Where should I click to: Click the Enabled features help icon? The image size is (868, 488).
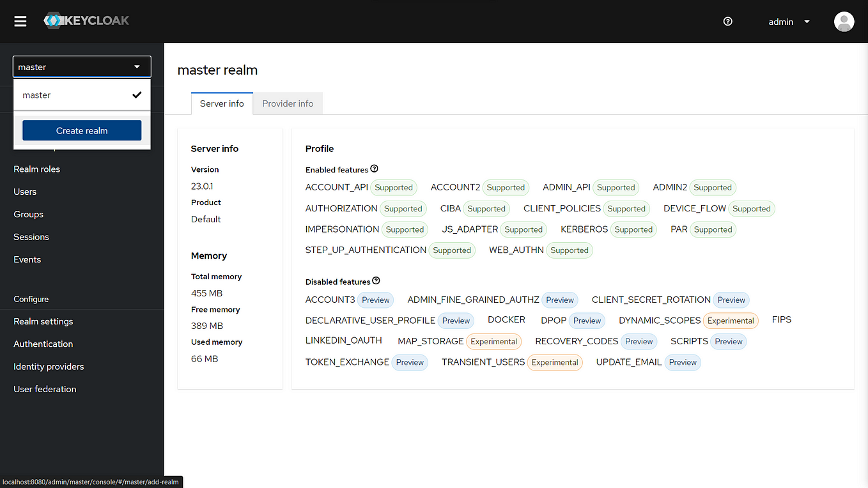click(x=375, y=169)
